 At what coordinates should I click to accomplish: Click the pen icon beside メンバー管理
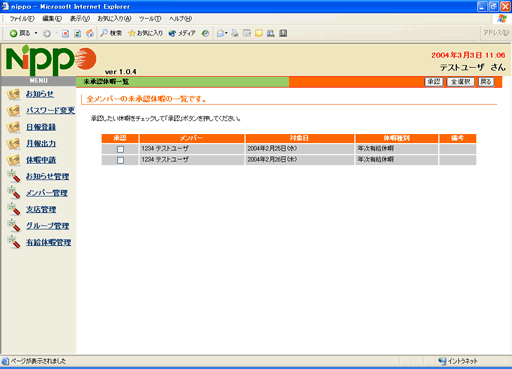pyautogui.click(x=14, y=193)
